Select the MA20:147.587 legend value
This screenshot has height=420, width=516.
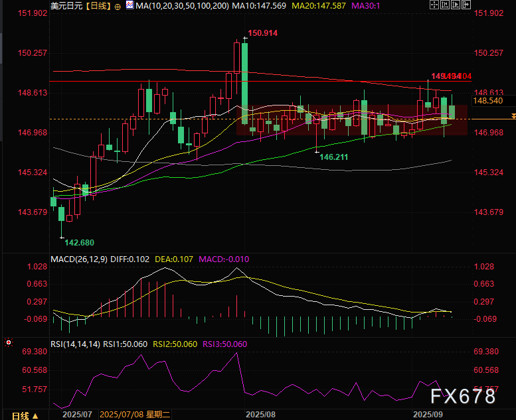pyautogui.click(x=315, y=6)
